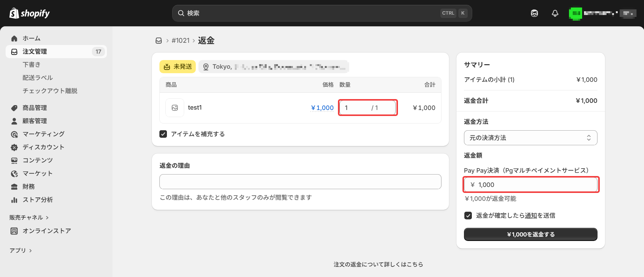Click the 返金合計 ￥1,000 value
The image size is (644, 277).
pos(587,101)
